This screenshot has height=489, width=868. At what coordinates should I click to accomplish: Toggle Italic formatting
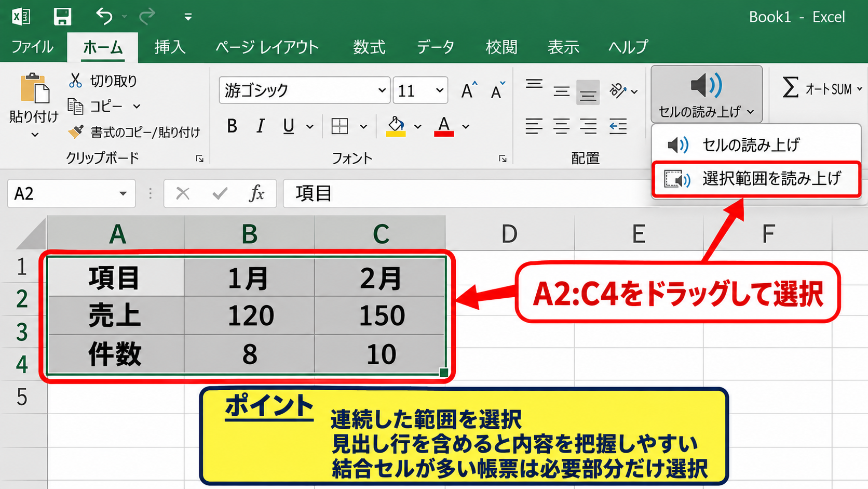pyautogui.click(x=260, y=126)
